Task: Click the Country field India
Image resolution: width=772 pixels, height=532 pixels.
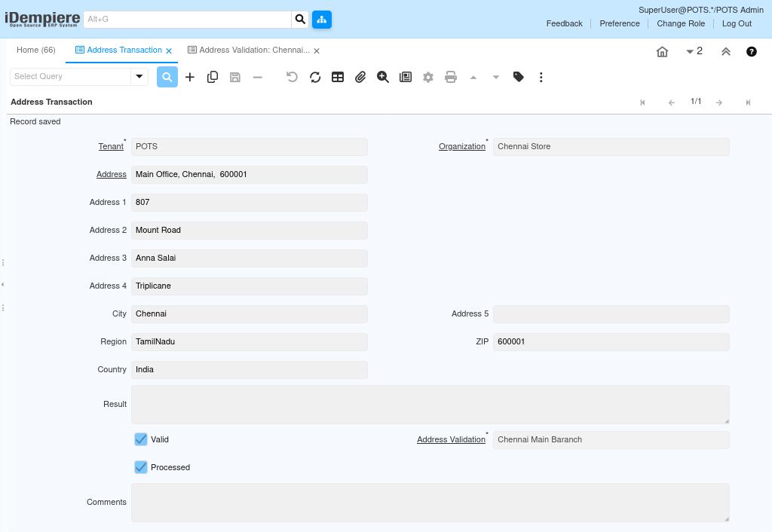Action: tap(249, 370)
